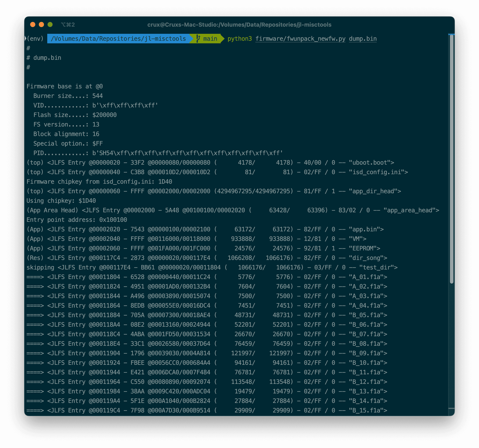
Task: Click the ⌥⌘2 window shortcut indicator
Action: point(68,24)
